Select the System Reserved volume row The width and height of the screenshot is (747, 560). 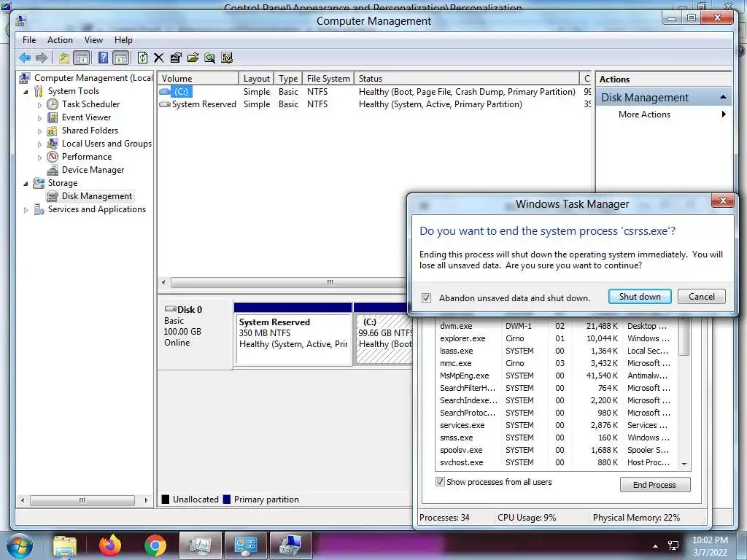374,104
